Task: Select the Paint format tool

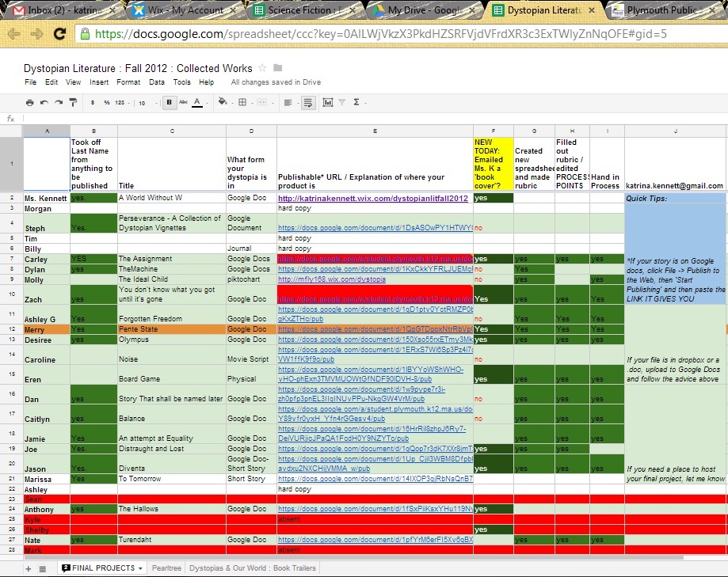Action: point(72,102)
